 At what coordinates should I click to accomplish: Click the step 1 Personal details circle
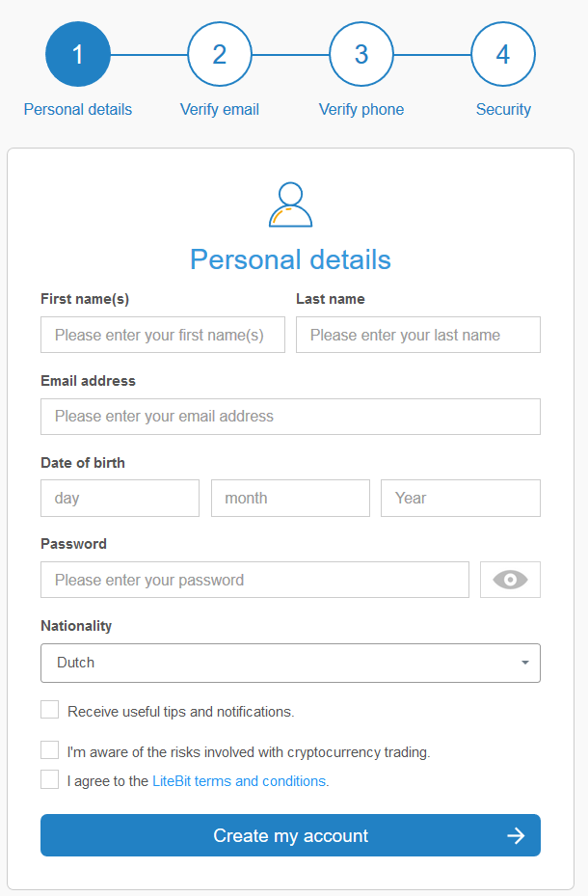tap(77, 54)
